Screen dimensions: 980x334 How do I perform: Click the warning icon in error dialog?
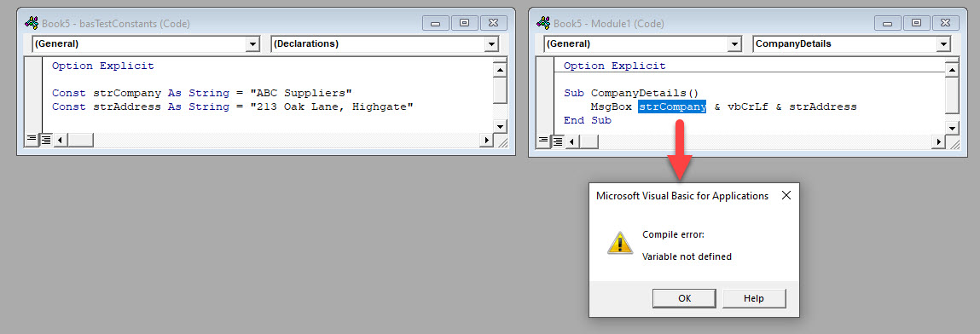click(620, 244)
